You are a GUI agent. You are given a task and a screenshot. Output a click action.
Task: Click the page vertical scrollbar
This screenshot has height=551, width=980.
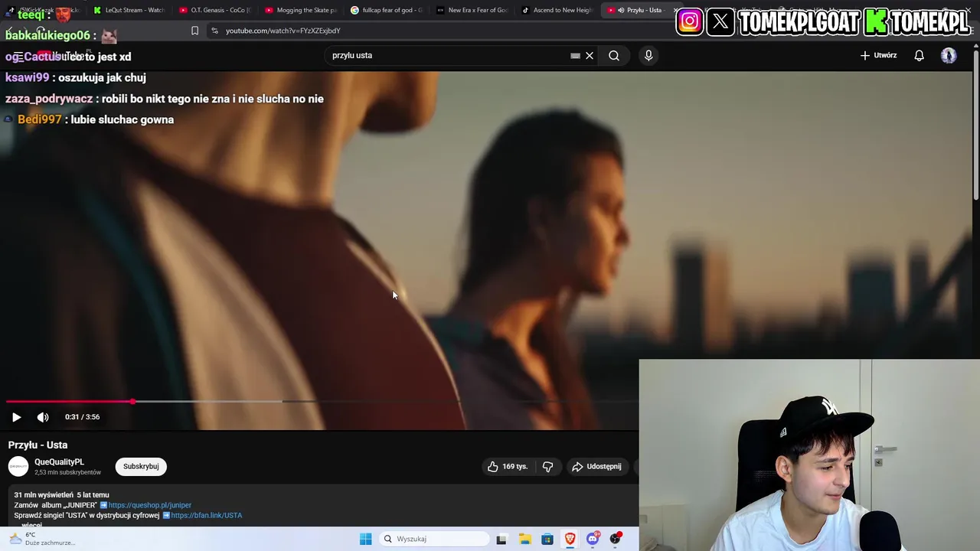(975, 126)
